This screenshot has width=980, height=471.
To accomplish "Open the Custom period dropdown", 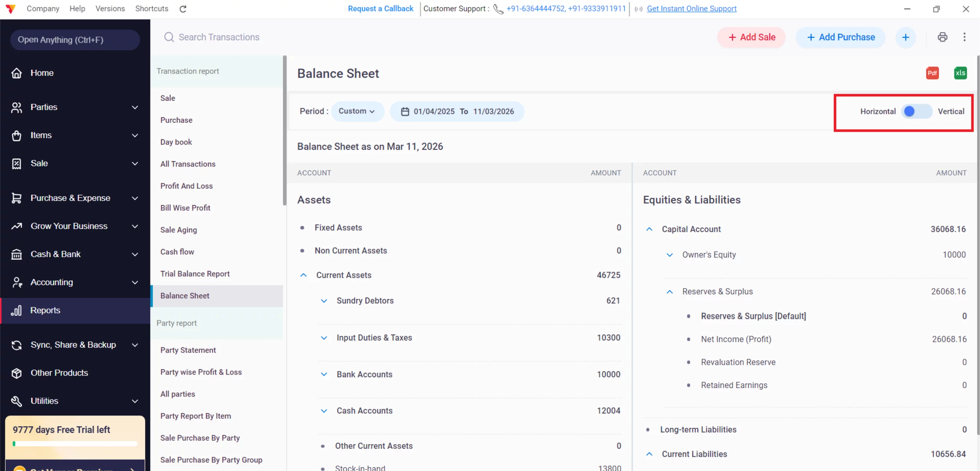I will coord(357,111).
